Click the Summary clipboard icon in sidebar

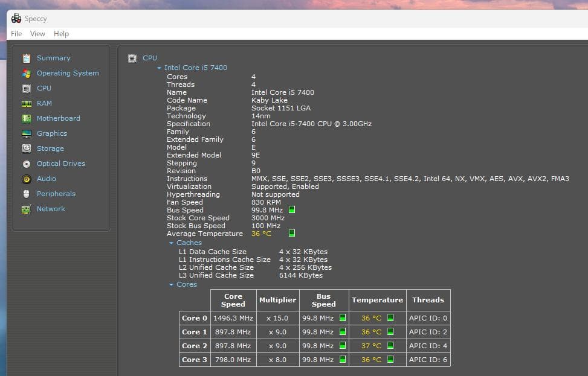tap(26, 59)
